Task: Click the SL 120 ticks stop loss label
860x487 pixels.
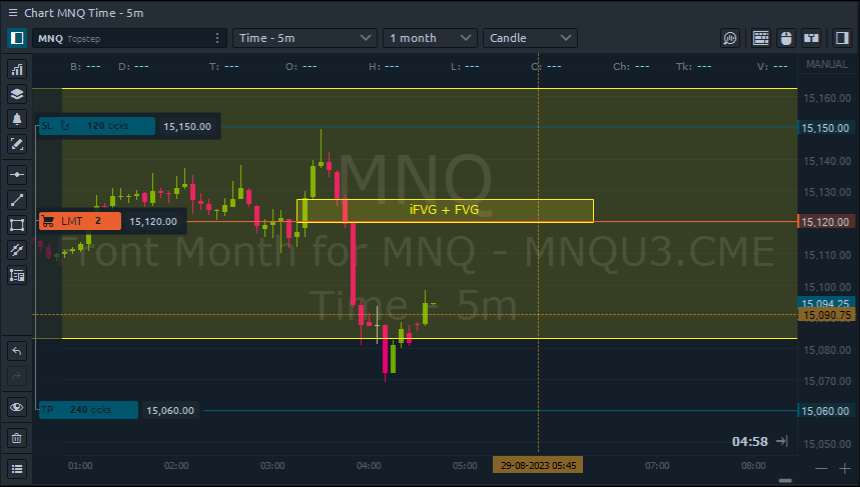Action: click(97, 126)
